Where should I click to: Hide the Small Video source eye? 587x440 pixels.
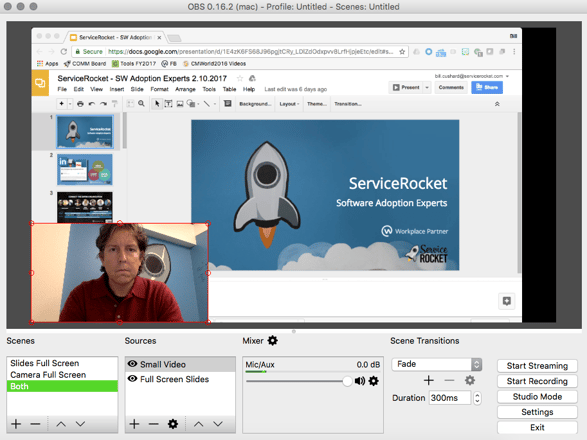click(x=132, y=364)
